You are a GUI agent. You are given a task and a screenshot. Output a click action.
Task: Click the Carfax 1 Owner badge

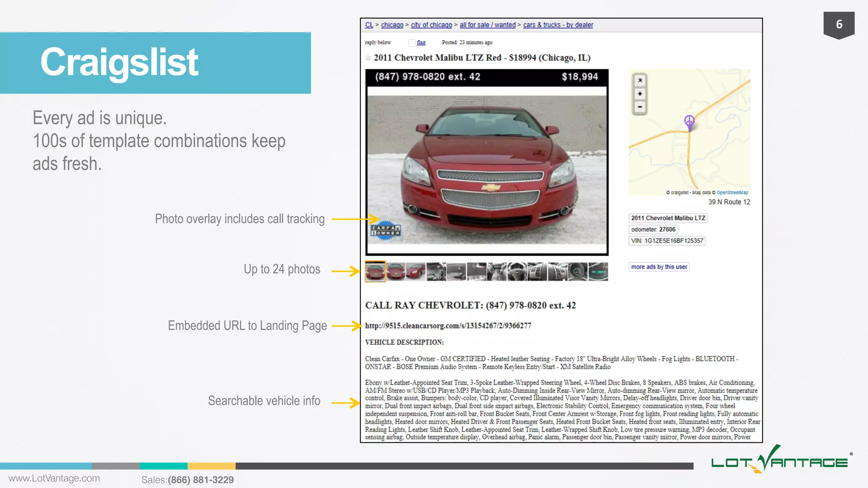coord(385,230)
